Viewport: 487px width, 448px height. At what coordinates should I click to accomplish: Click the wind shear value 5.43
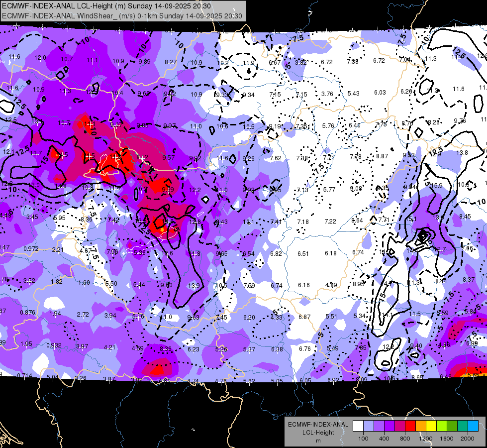[354, 93]
